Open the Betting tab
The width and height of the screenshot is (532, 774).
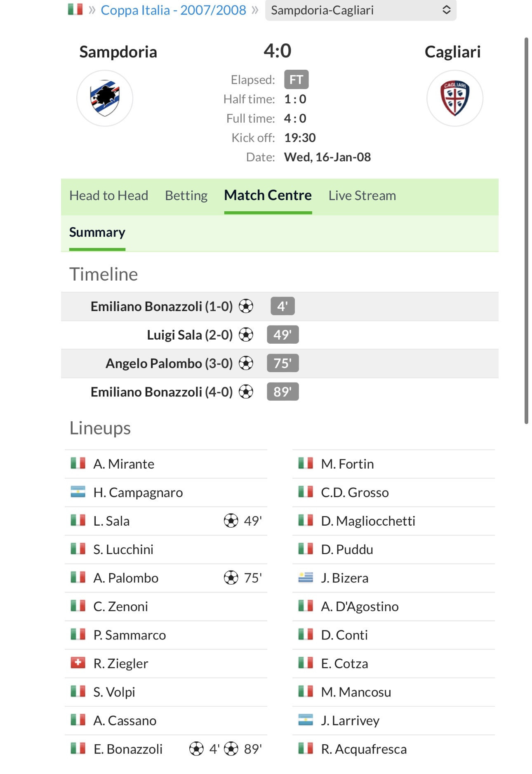186,196
